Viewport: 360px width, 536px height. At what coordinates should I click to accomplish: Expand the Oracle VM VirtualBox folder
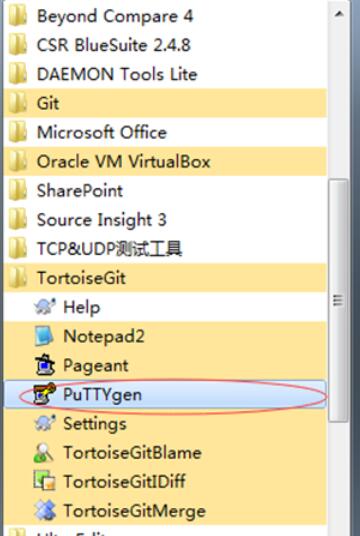[165, 161]
